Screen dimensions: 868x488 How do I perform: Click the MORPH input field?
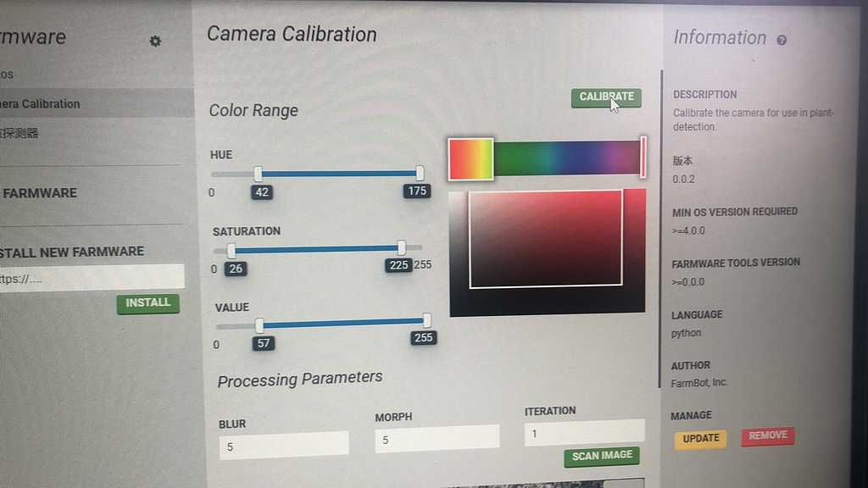[437, 437]
